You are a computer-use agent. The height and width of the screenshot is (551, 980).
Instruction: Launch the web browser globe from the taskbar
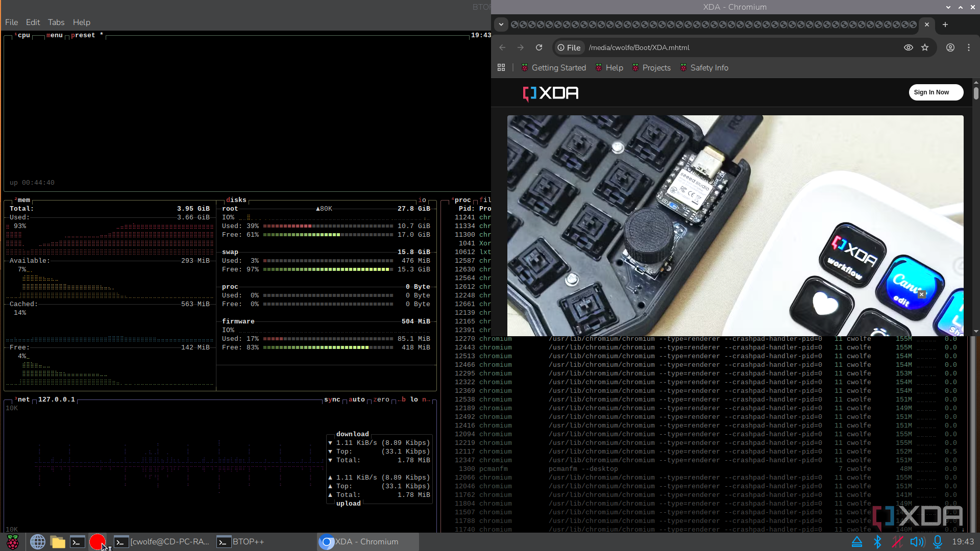(37, 542)
